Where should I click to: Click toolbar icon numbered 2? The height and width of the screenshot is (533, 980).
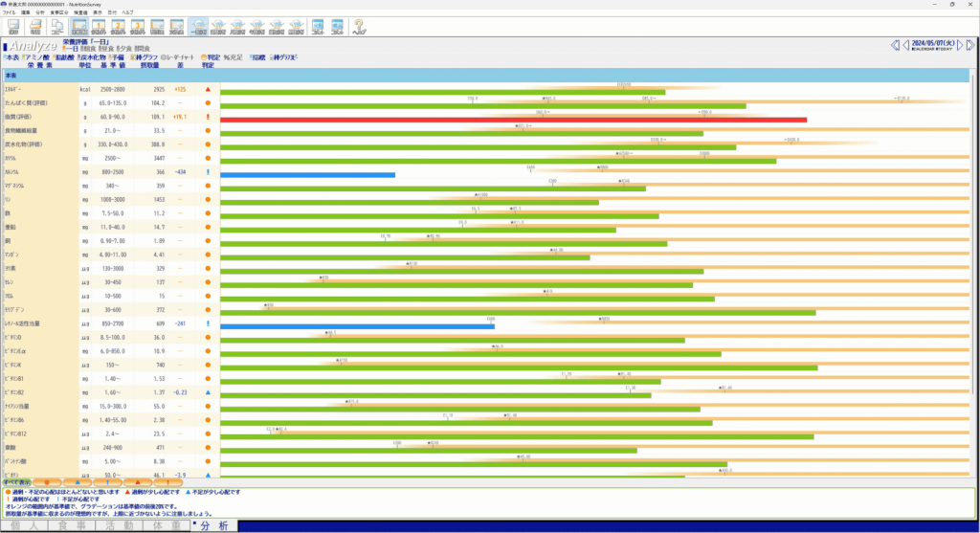point(118,26)
